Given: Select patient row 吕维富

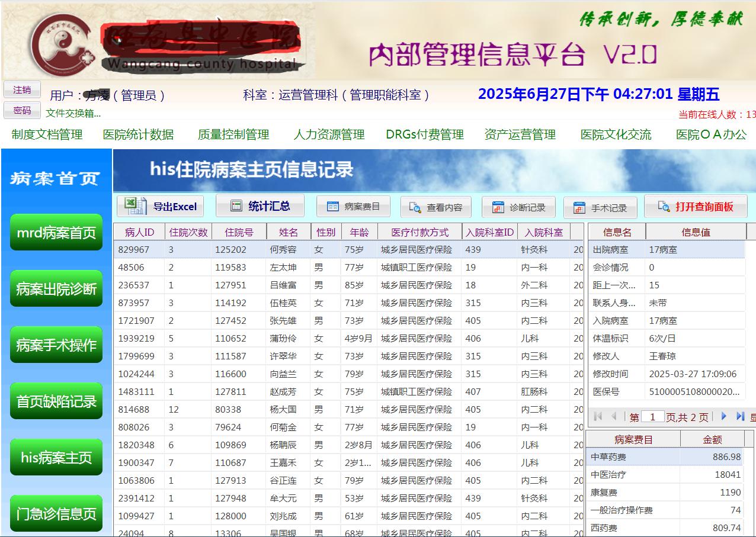Looking at the screenshot, I should pos(348,285).
